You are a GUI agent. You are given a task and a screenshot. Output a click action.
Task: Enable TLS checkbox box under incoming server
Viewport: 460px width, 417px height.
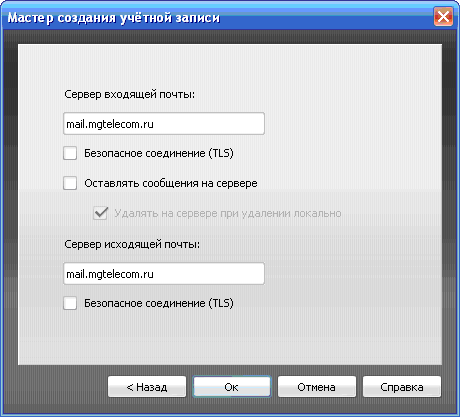tap(70, 153)
